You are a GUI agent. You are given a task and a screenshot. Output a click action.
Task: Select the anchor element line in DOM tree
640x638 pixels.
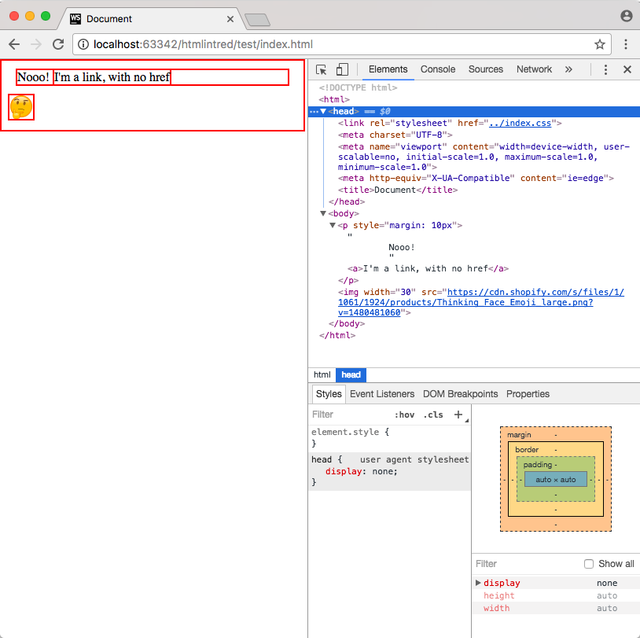tap(428, 269)
